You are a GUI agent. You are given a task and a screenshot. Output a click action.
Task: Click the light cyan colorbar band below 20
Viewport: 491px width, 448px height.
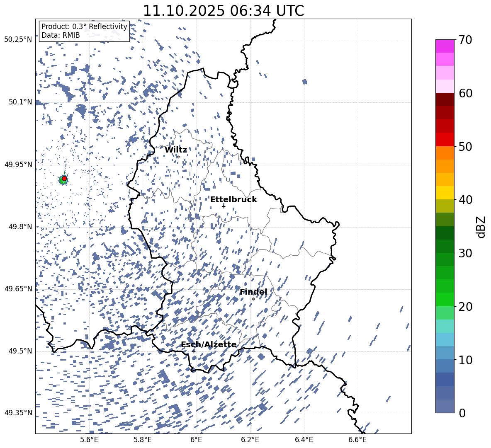(x=445, y=326)
